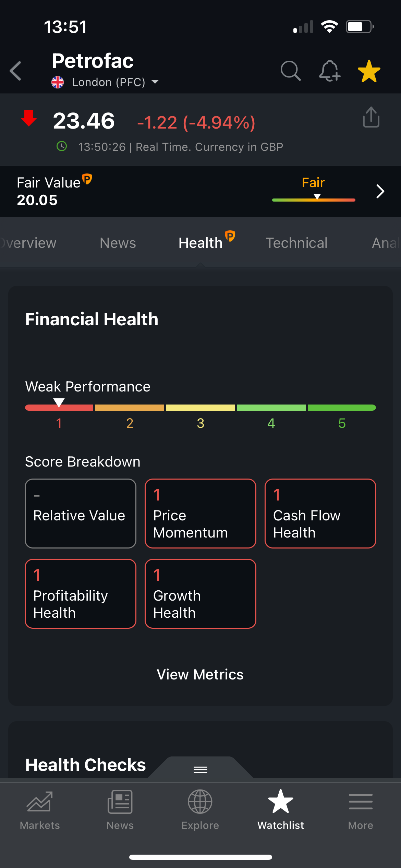The height and width of the screenshot is (868, 401).
Task: Switch to the Technical tab
Action: pyautogui.click(x=296, y=243)
